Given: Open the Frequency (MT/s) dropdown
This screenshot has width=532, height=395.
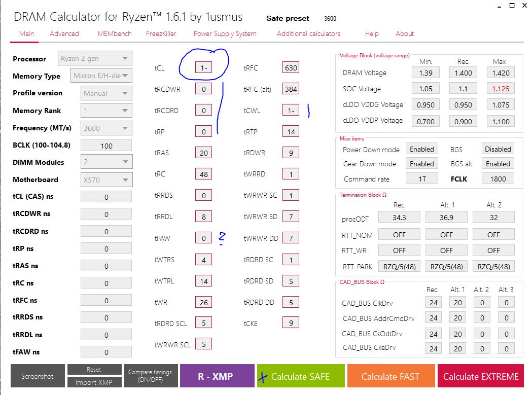Looking at the screenshot, I should [x=106, y=128].
